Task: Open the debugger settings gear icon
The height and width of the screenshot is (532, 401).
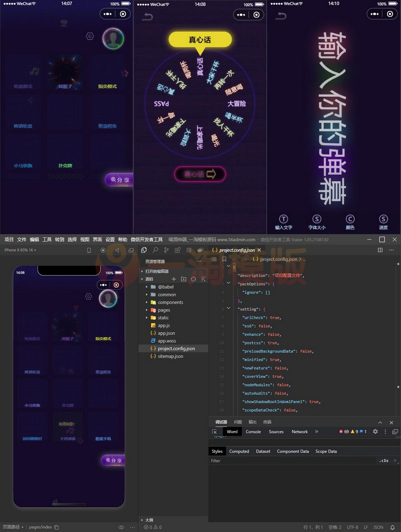Action: 375,431
